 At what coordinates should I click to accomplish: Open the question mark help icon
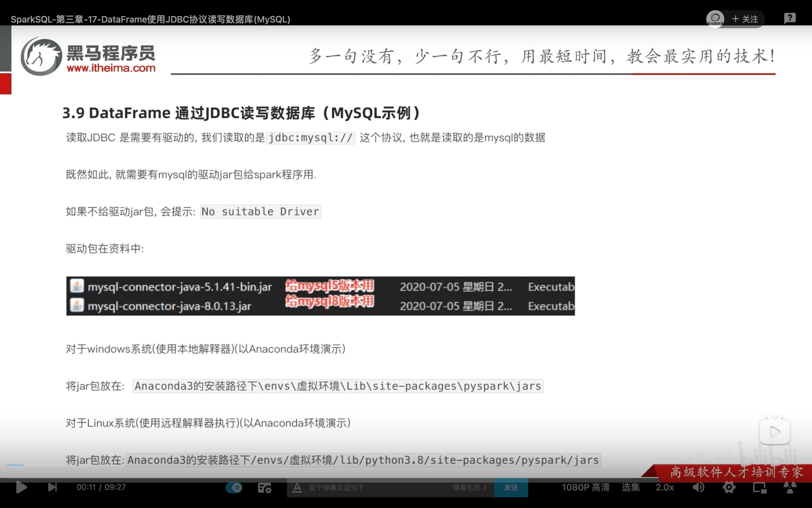tap(790, 18)
